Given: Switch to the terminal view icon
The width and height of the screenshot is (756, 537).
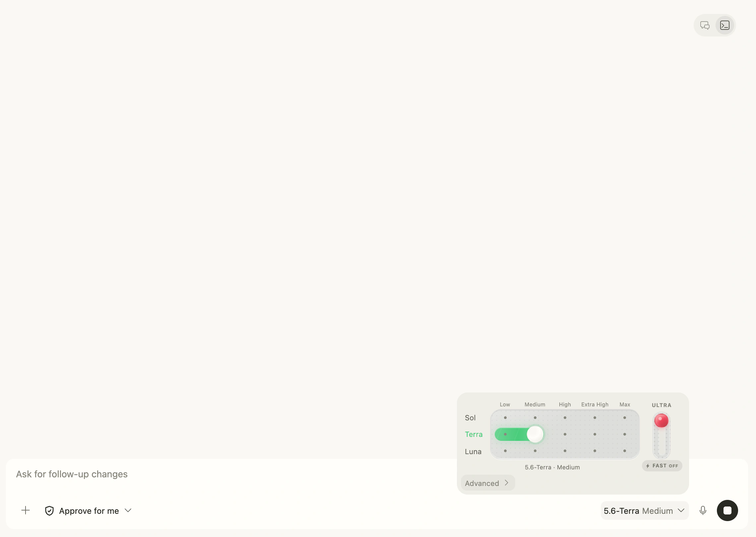Looking at the screenshot, I should 725,25.
